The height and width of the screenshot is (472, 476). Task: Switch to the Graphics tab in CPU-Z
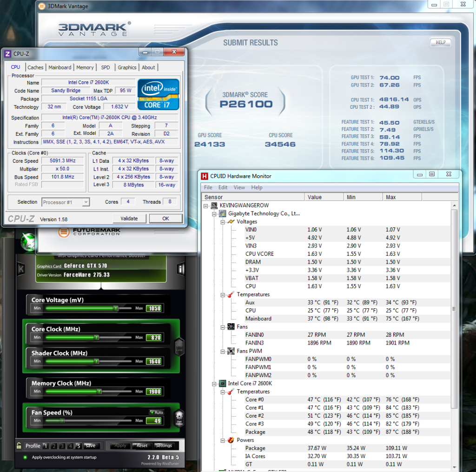[x=127, y=67]
